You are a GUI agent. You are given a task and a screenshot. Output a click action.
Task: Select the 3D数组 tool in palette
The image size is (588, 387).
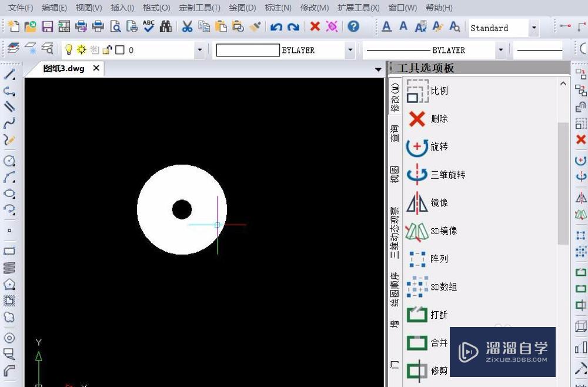click(432, 287)
